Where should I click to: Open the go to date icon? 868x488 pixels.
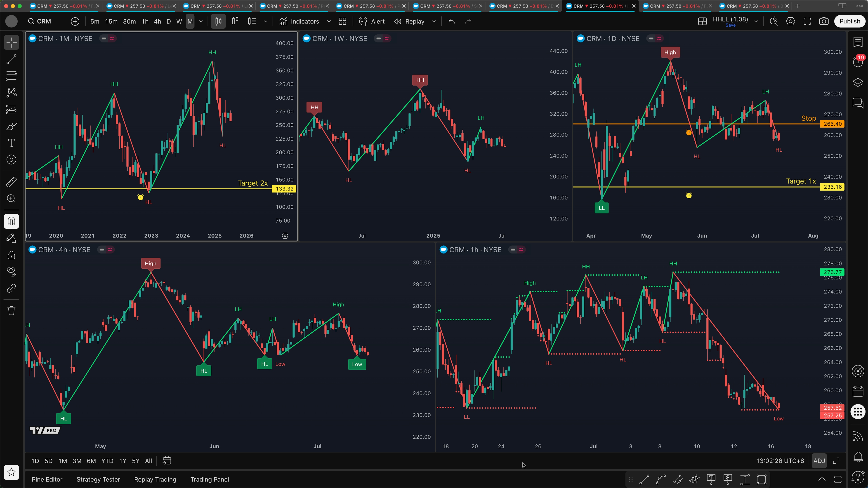[x=167, y=461]
